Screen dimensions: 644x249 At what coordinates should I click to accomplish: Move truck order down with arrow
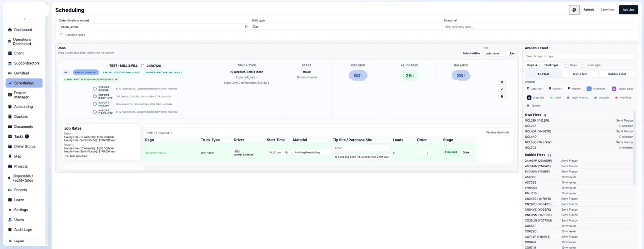point(428,153)
